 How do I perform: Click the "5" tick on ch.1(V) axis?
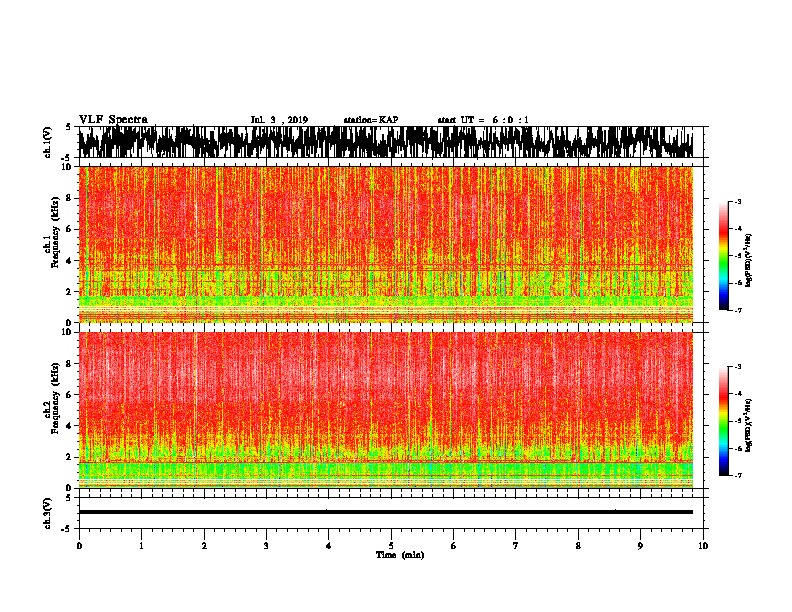[x=69, y=127]
